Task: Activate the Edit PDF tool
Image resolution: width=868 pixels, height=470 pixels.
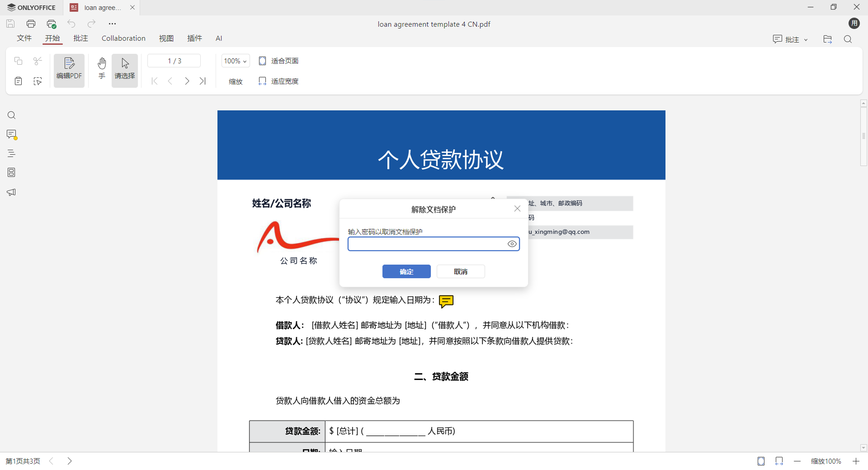Action: point(69,69)
